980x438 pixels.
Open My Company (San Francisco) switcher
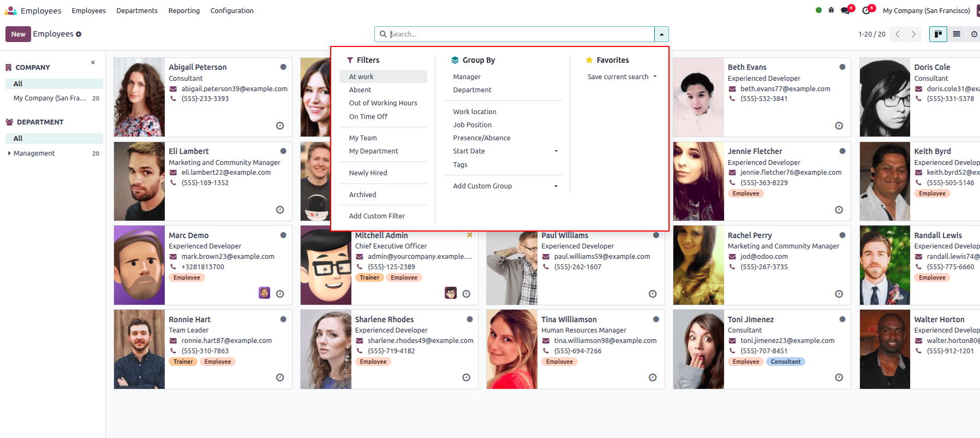(926, 10)
